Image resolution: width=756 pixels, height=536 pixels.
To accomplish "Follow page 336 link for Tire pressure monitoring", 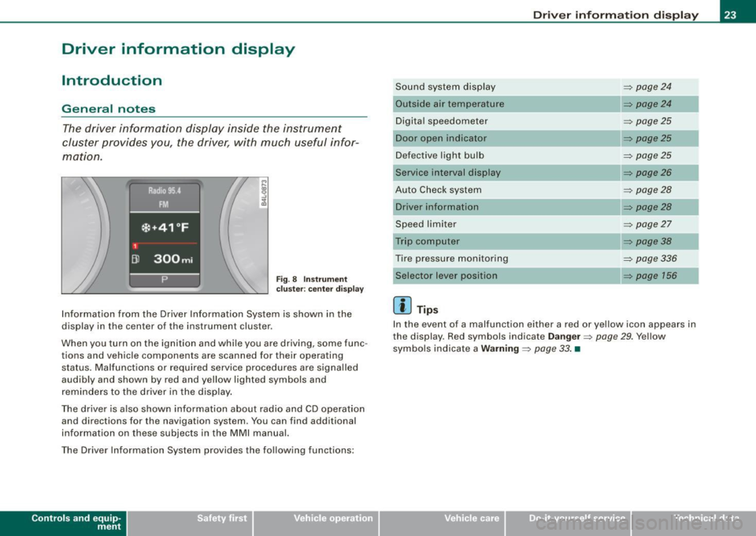I will (650, 259).
